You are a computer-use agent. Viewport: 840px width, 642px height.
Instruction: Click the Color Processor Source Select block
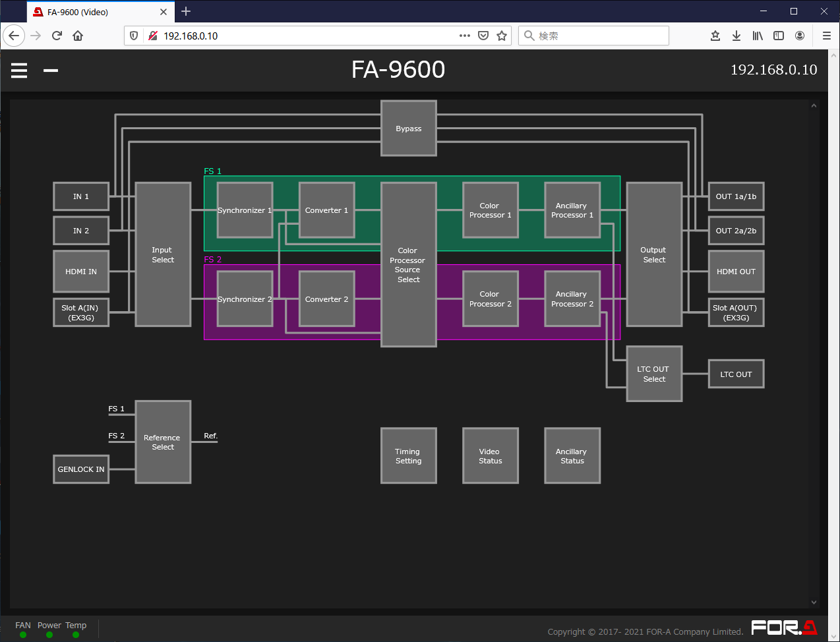(409, 265)
